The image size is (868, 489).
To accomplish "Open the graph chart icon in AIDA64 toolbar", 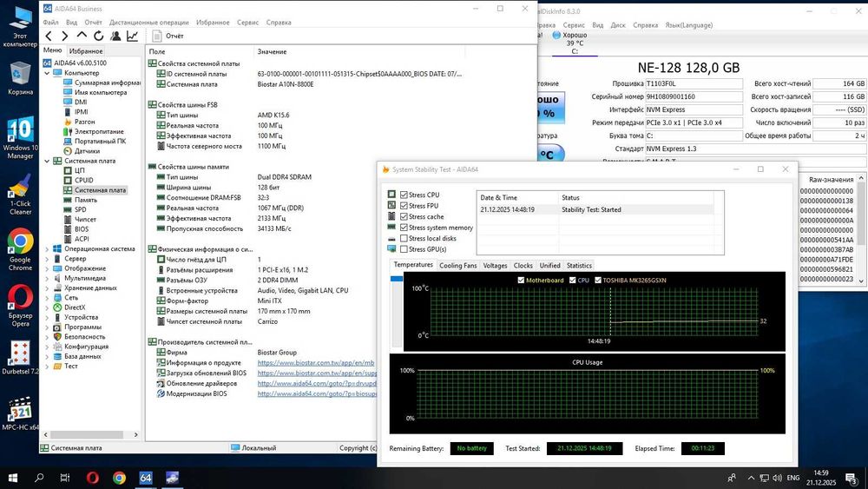I will click(x=132, y=36).
